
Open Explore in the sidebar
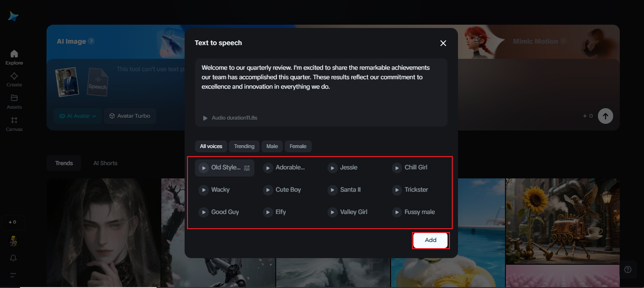tap(14, 57)
